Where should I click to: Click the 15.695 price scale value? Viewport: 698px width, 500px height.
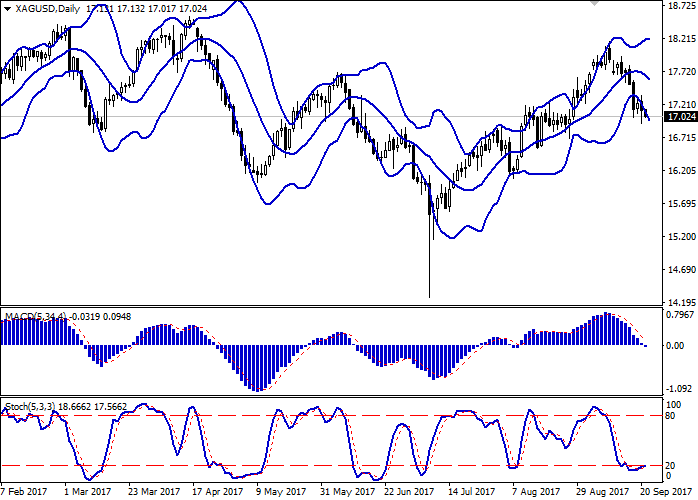(682, 203)
